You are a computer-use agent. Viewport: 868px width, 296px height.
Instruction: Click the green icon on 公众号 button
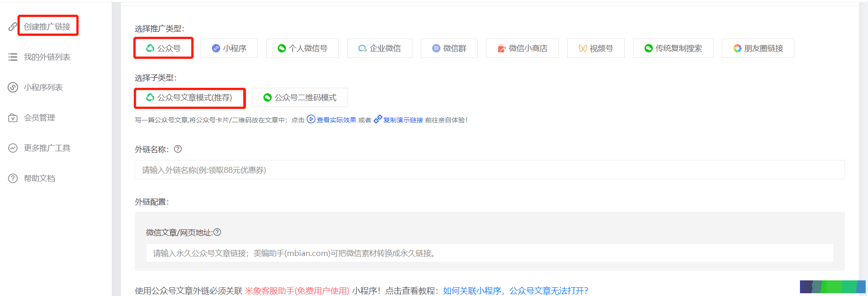[150, 48]
